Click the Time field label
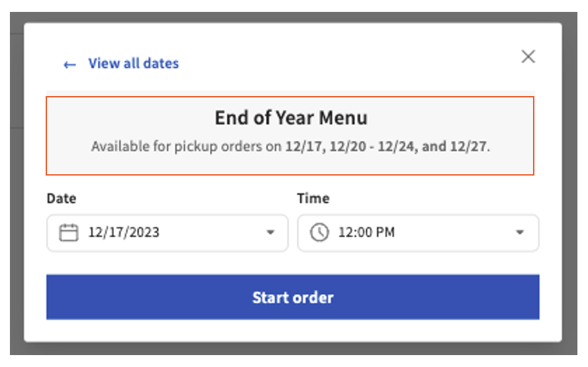 pyautogui.click(x=313, y=198)
